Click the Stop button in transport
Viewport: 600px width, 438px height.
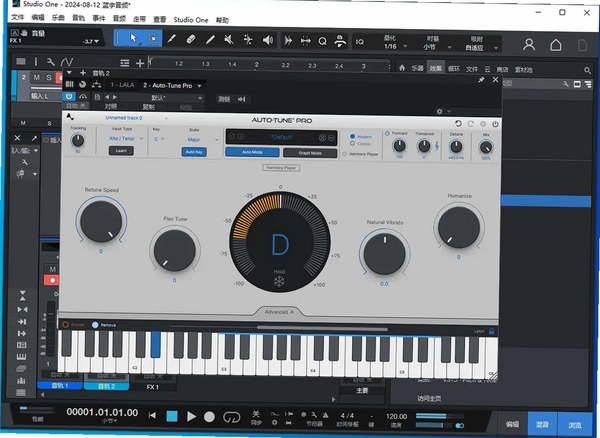(172, 416)
